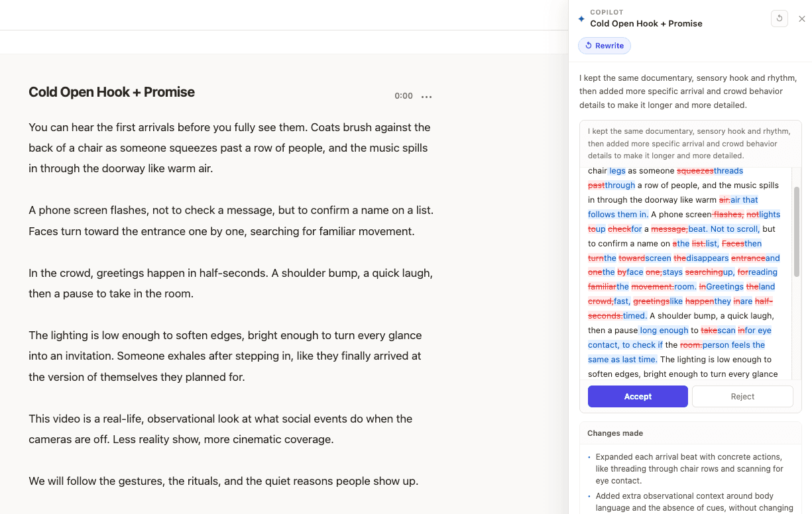Click the final paragraph about gestures and rituals
The width and height of the screenshot is (812, 514).
point(223,481)
